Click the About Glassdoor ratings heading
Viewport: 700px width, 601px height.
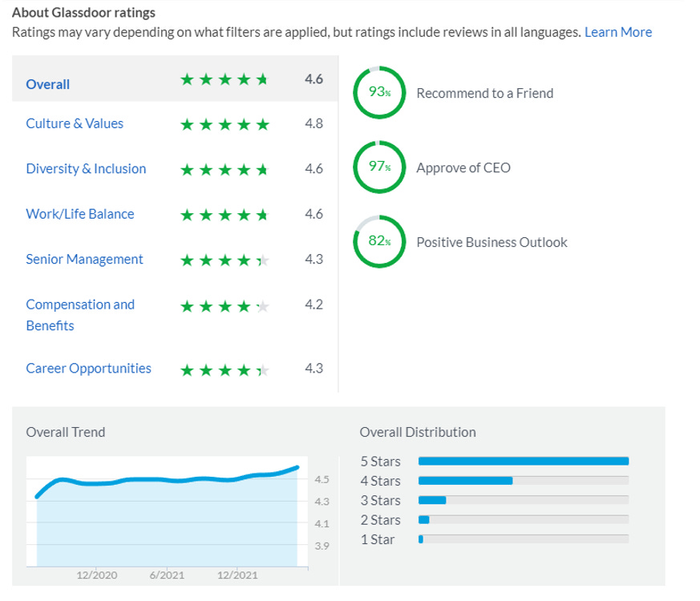tap(83, 13)
